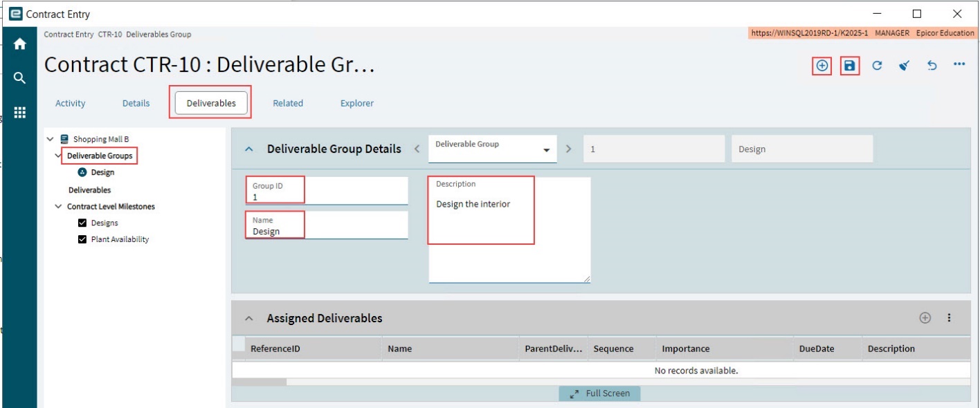Switch to the Activity tab
980x408 pixels.
coord(71,103)
